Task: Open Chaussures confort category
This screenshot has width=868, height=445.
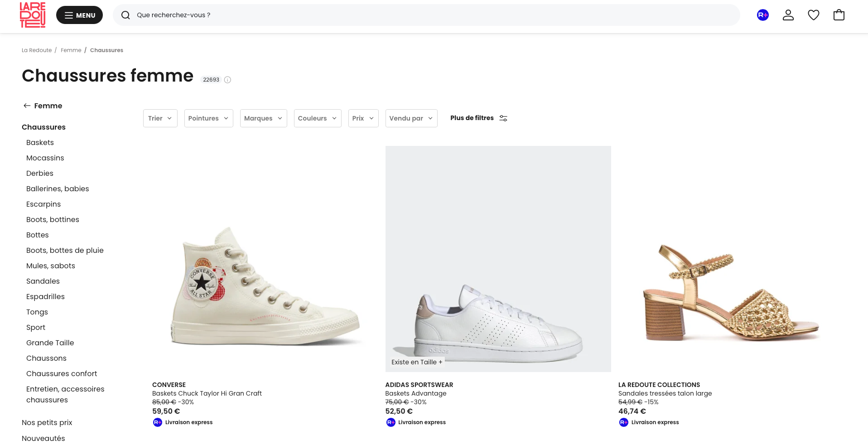Action: [x=62, y=373]
